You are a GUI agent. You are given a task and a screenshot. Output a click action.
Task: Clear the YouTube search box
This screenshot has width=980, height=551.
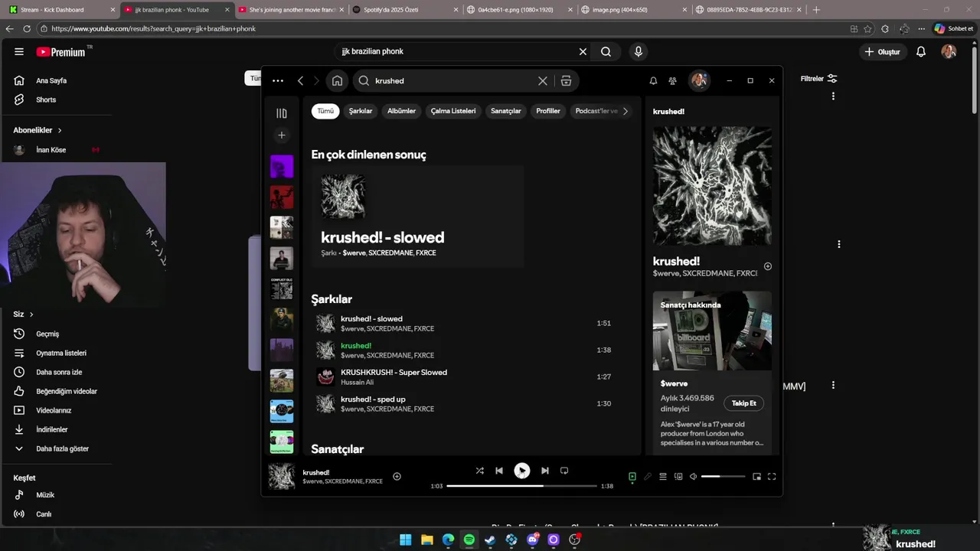click(583, 51)
